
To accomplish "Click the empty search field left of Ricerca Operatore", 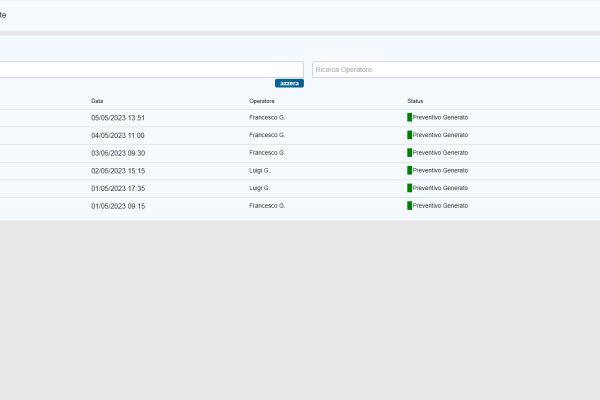I will click(152, 70).
